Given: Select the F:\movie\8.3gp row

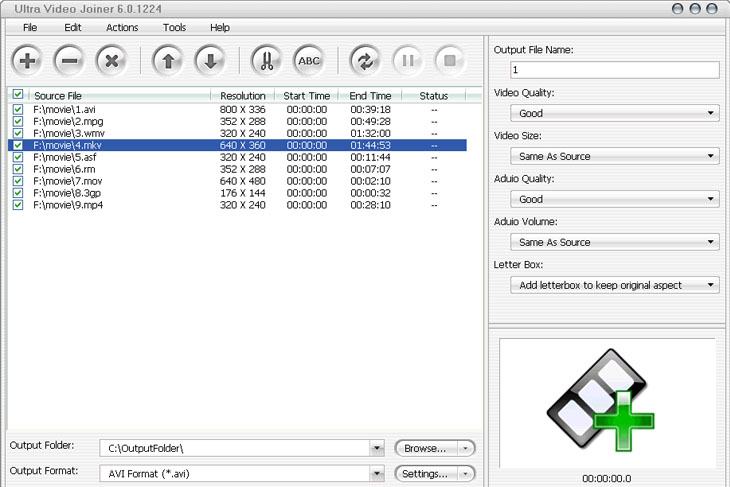Looking at the screenshot, I should point(237,193).
